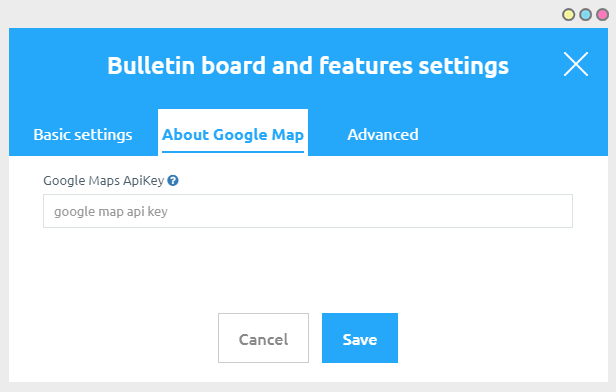The image size is (616, 392).
Task: Click the blue circle window button
Action: [x=585, y=15]
